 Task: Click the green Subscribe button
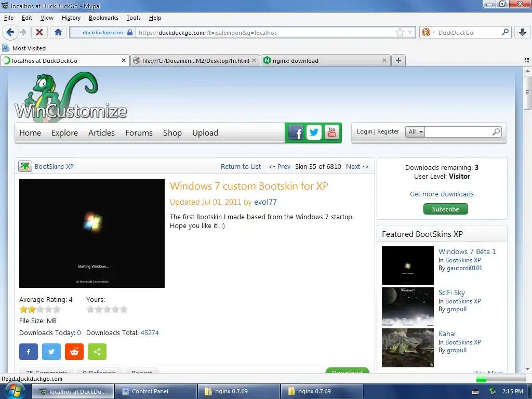[x=445, y=209]
